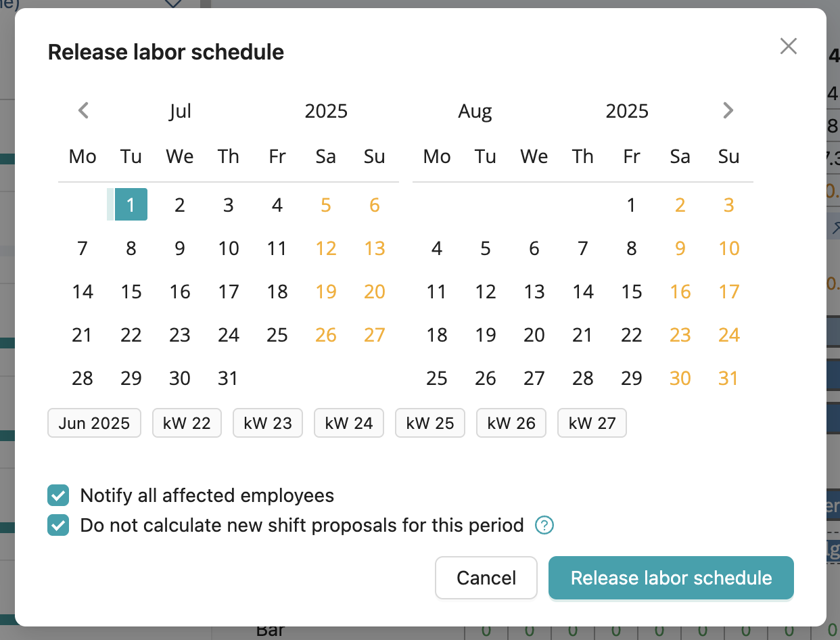
Task: Select calendar week kW 22
Action: pyautogui.click(x=187, y=423)
